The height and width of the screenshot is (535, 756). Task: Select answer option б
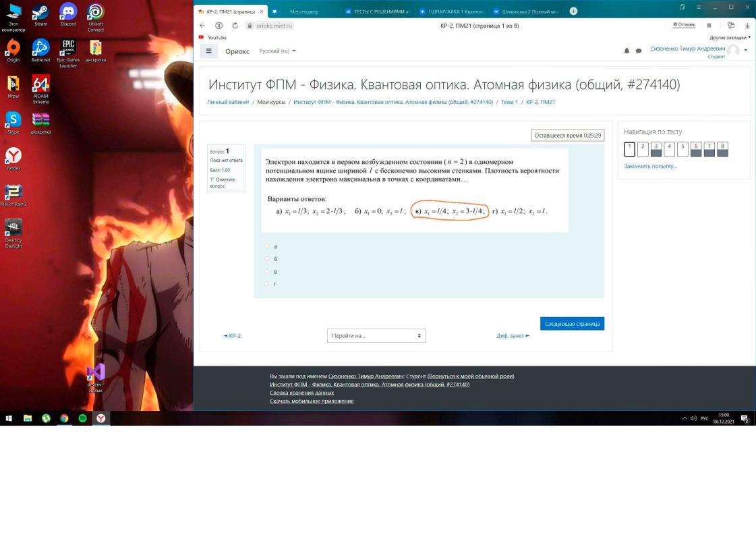(x=267, y=259)
